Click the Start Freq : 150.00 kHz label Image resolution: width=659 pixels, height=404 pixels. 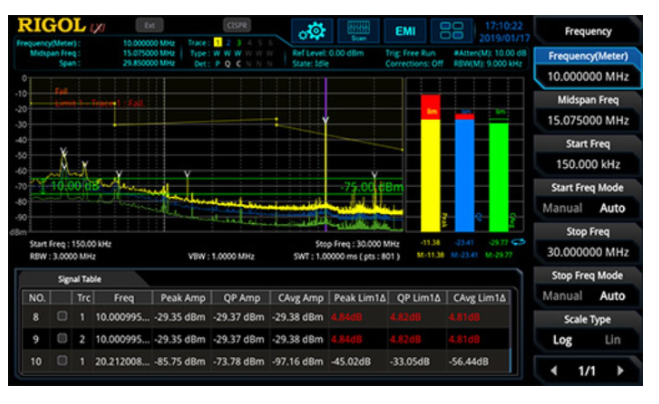70,244
